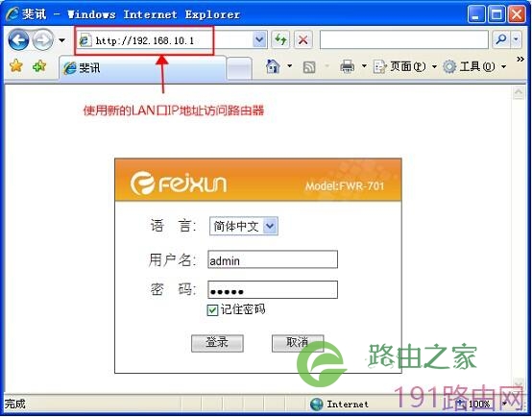
Task: Toggle the 记住密码 checkbox
Action: point(212,310)
